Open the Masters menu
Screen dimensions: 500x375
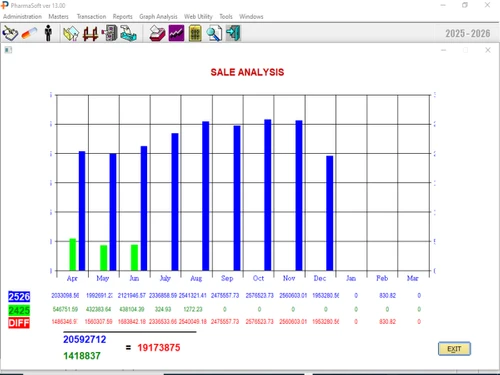pyautogui.click(x=58, y=16)
